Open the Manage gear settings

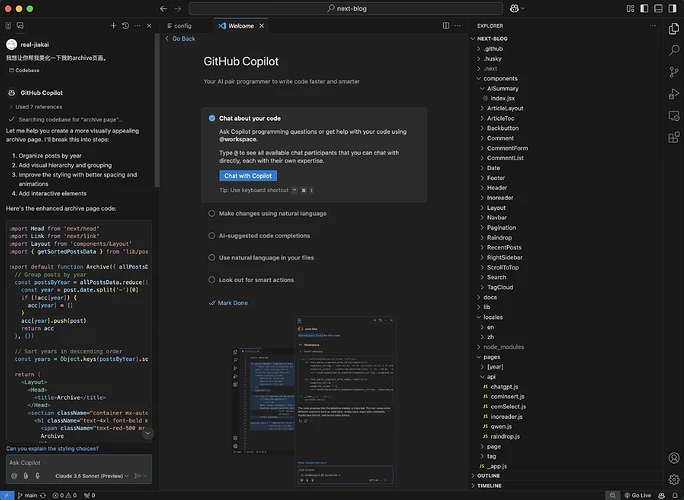pos(674,479)
